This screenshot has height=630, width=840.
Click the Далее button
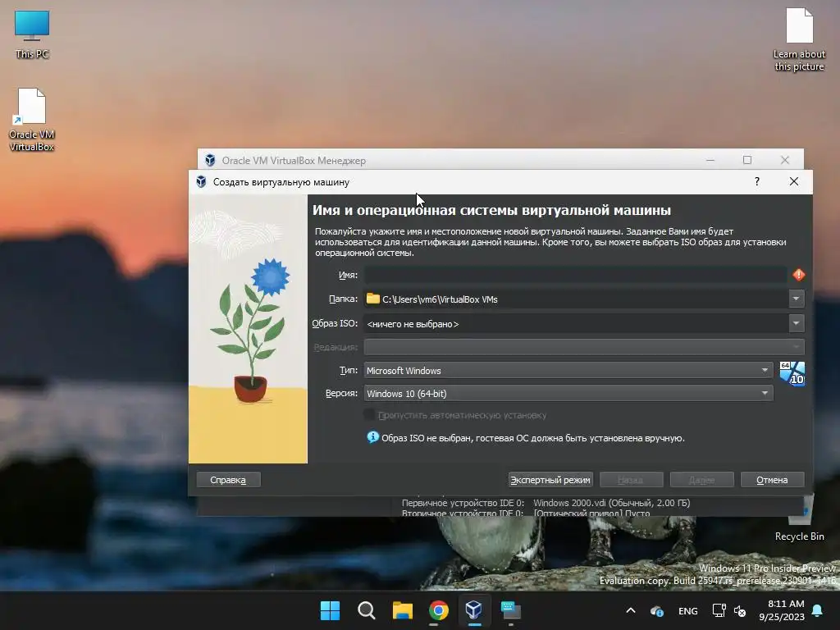point(702,479)
